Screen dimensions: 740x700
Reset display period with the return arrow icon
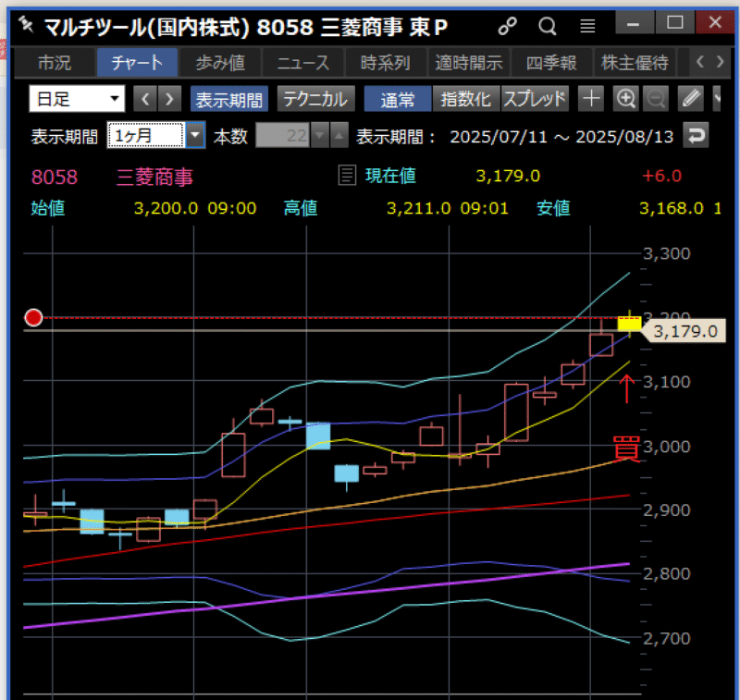(696, 136)
